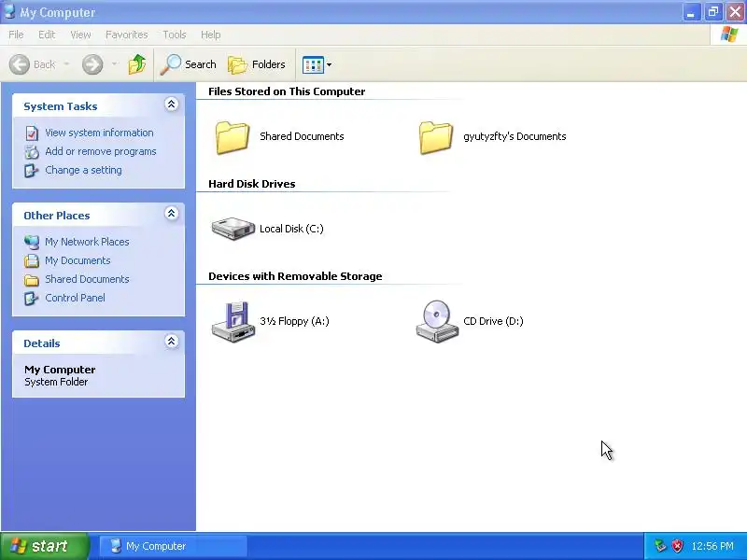The width and height of the screenshot is (747, 560).
Task: Select the Shared Documents folder icon in the file pane
Action: click(232, 137)
